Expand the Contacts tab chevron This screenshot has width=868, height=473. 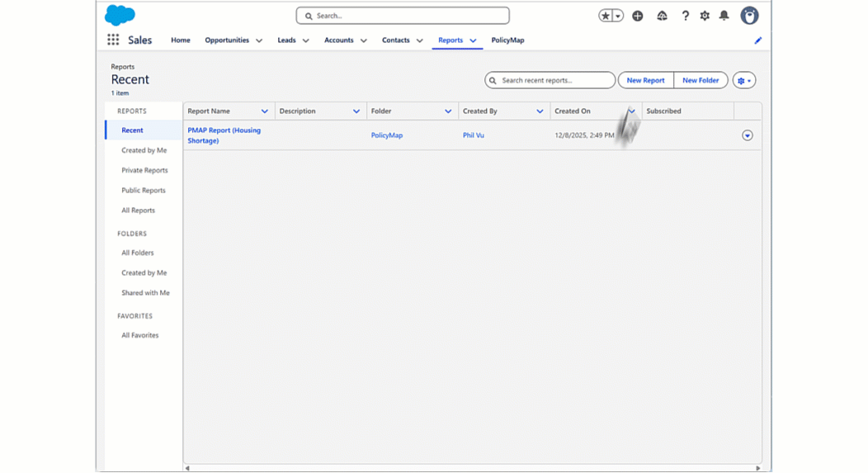(420, 40)
